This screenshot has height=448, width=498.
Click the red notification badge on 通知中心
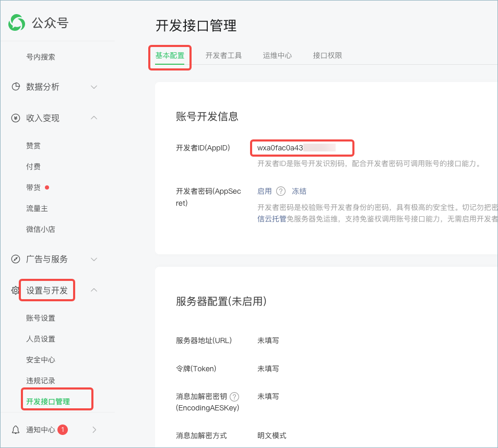tap(63, 430)
